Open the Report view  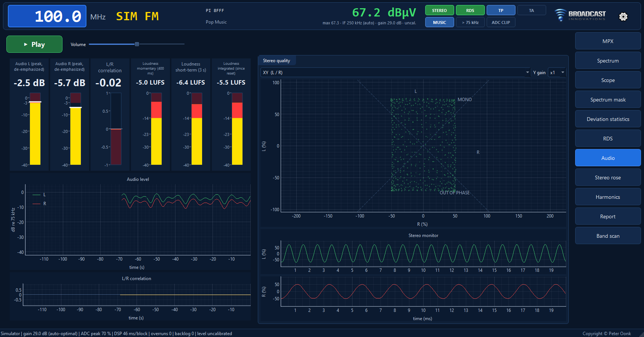[x=608, y=216]
